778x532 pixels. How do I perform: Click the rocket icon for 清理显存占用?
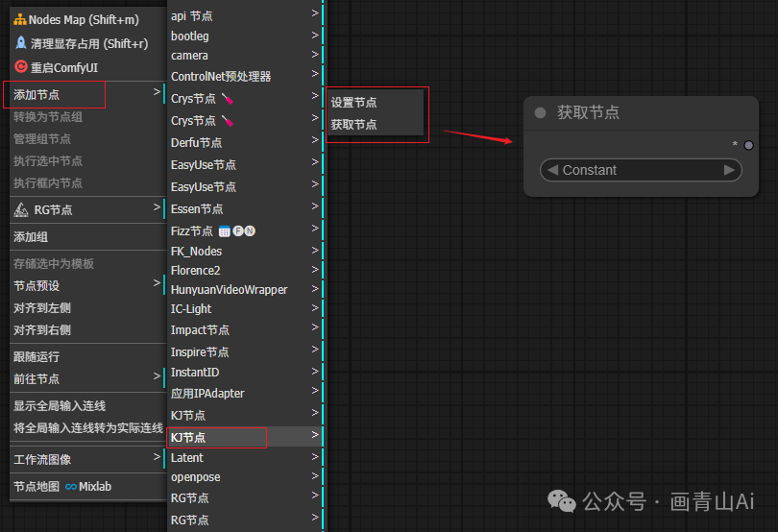[x=21, y=42]
